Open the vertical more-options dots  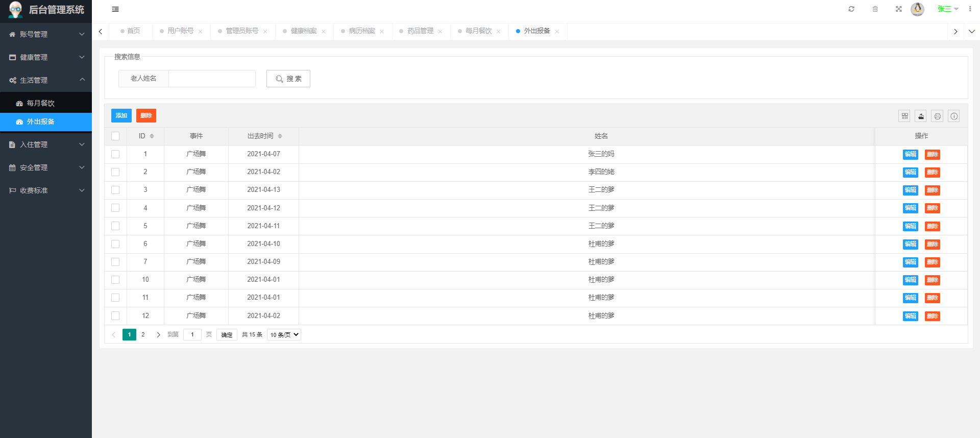point(970,9)
